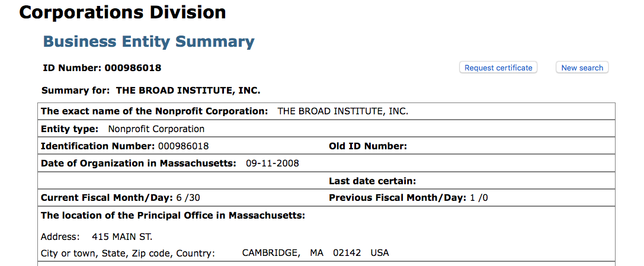Click the Request certificate button
This screenshot has height=266, width=644.
pos(498,68)
